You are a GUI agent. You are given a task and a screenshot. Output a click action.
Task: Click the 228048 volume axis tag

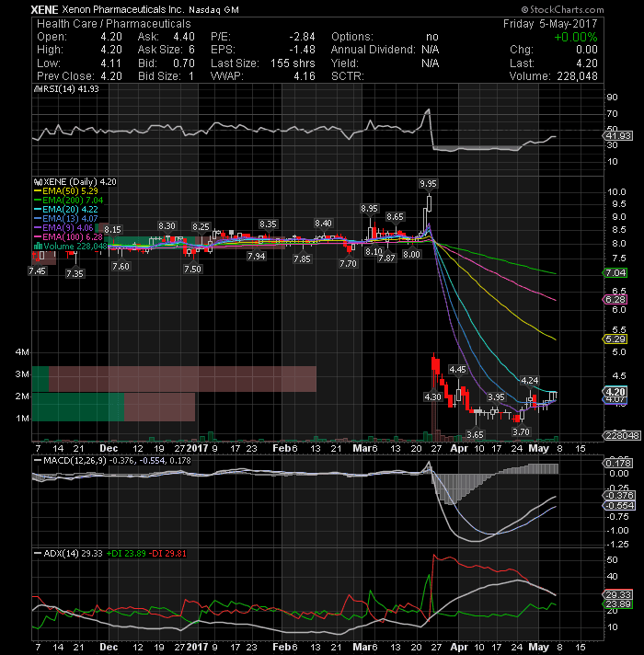tap(622, 436)
